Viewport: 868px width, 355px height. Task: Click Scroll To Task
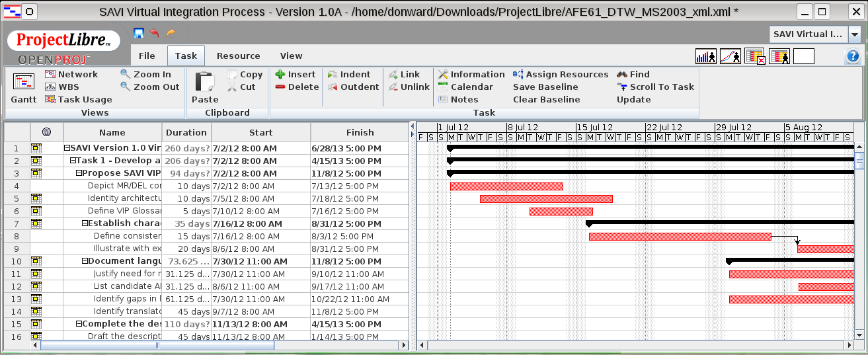point(655,87)
